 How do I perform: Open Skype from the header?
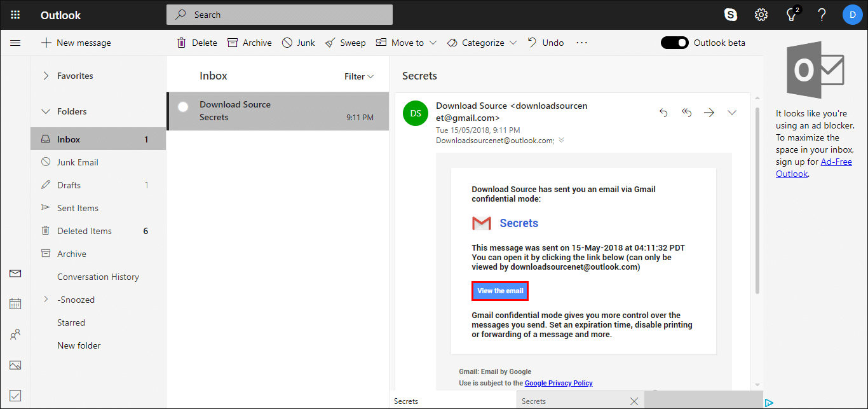[x=731, y=15]
